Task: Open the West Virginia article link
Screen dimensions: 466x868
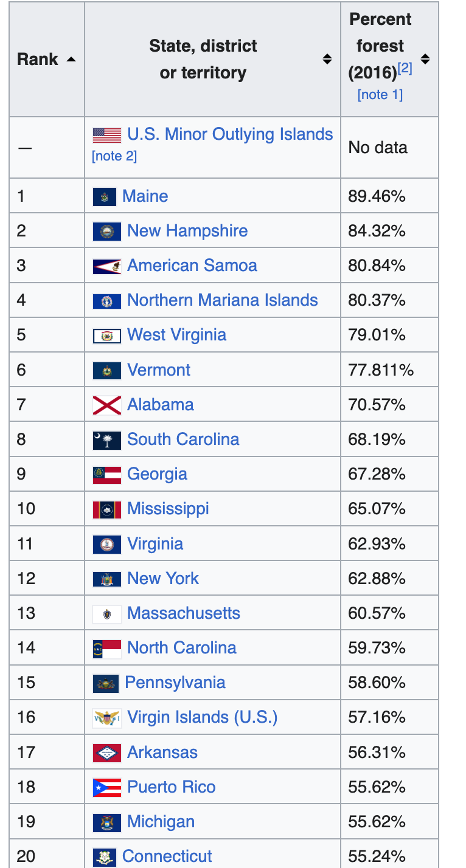Action: 176,335
